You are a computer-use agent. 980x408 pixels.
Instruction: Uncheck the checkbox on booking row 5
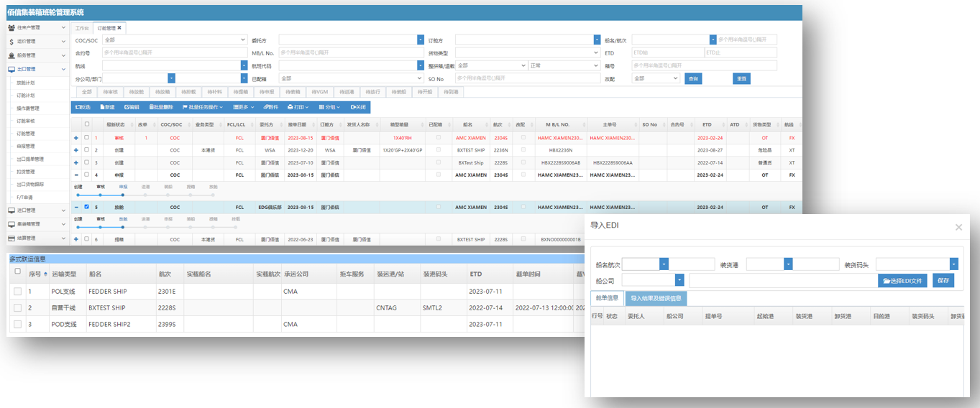coord(87,207)
